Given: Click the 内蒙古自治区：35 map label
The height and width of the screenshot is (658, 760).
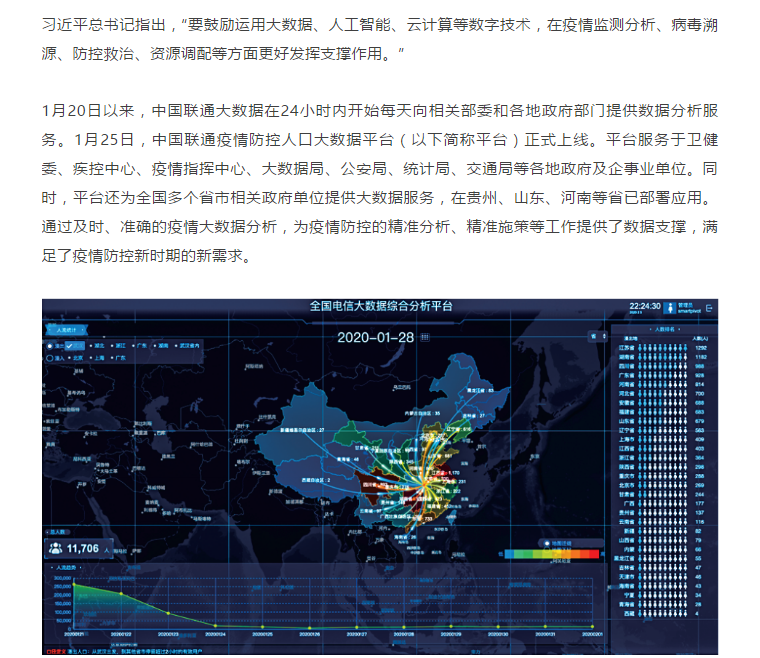Looking at the screenshot, I should [x=422, y=414].
